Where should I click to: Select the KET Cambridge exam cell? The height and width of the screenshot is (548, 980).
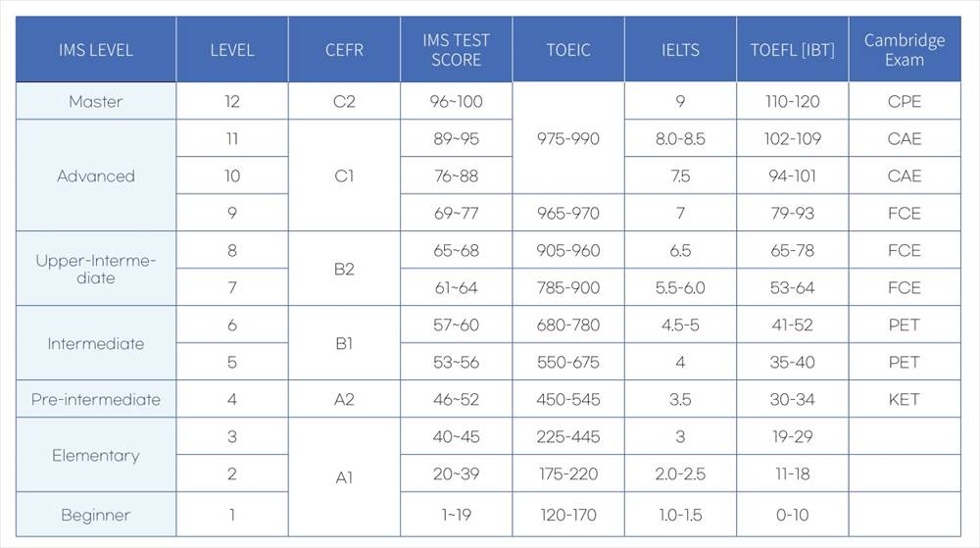(x=905, y=399)
